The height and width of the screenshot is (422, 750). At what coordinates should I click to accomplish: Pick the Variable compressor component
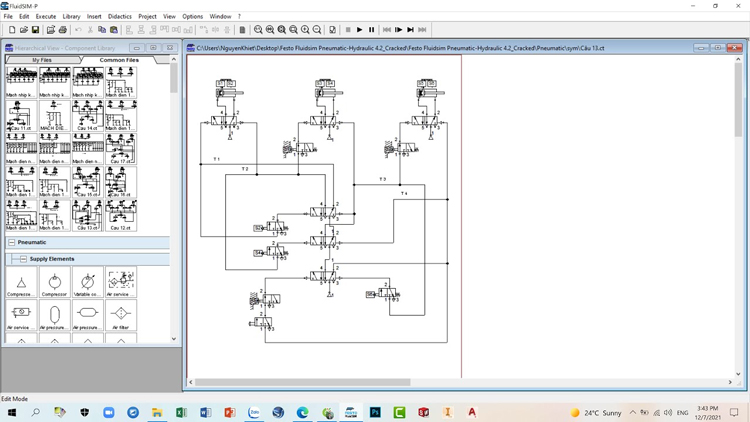tap(87, 283)
